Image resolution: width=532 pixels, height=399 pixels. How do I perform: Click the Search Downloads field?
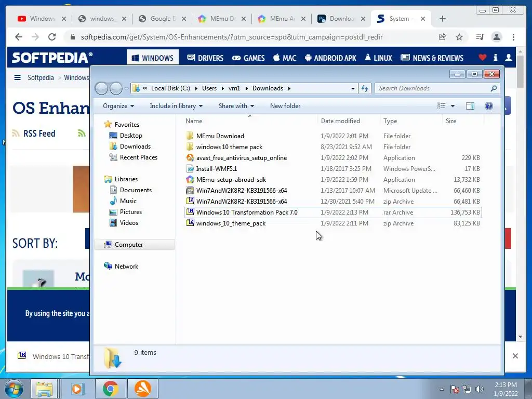coord(437,88)
